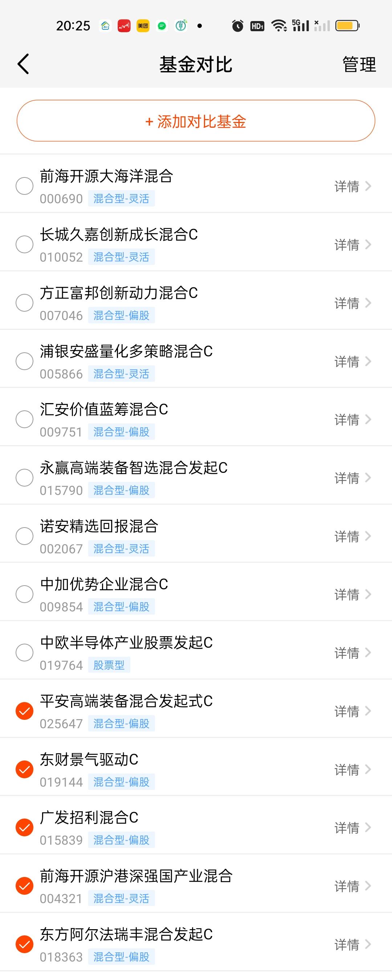This screenshot has width=392, height=980.
Task: Deselect the 东财景气驱动C fund
Action: (24, 769)
